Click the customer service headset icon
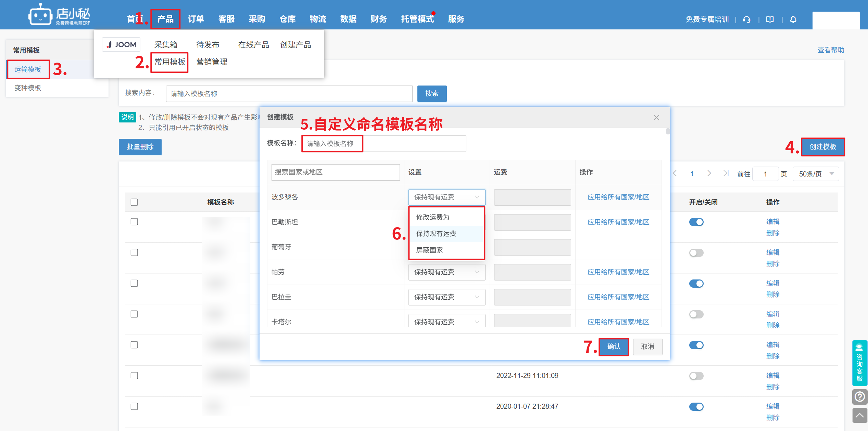This screenshot has height=431, width=868. (x=746, y=19)
